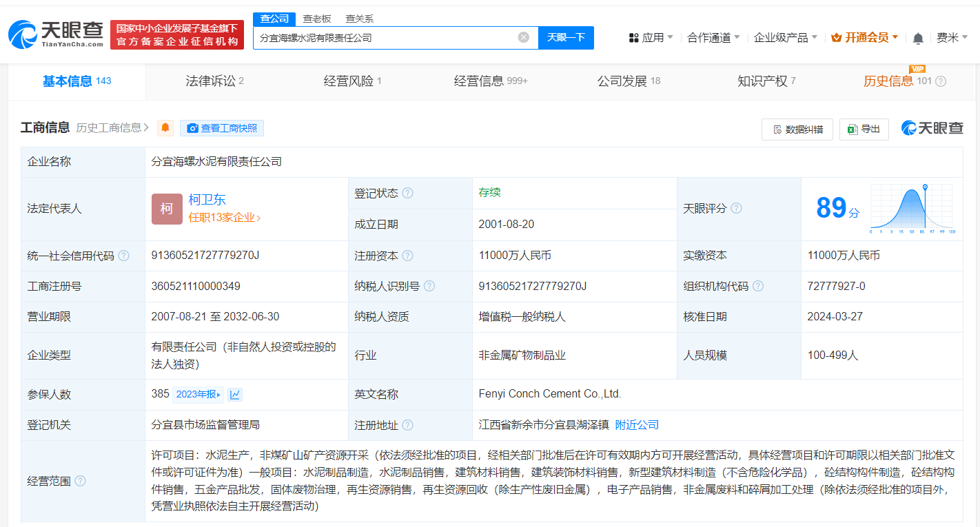The image size is (980, 527).
Task: Click the notification bell in the top navigation
Action: tap(917, 38)
